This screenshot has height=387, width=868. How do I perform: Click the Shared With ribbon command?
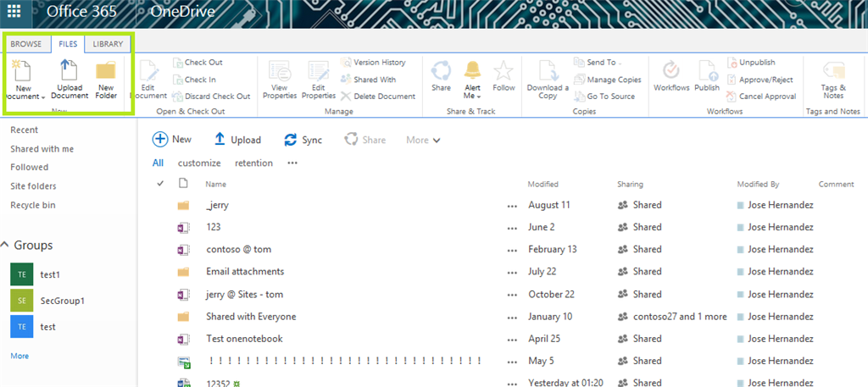pyautogui.click(x=368, y=80)
